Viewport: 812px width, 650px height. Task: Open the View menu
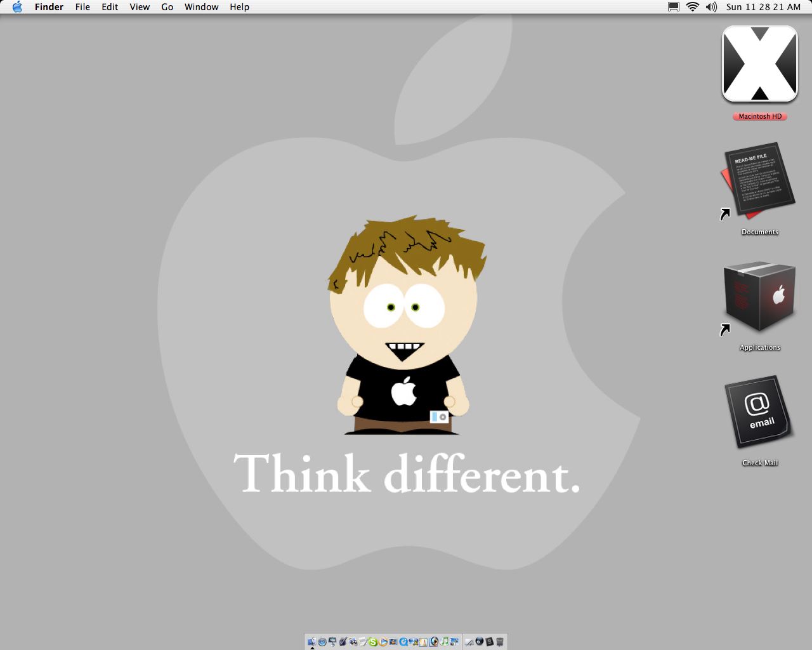140,7
